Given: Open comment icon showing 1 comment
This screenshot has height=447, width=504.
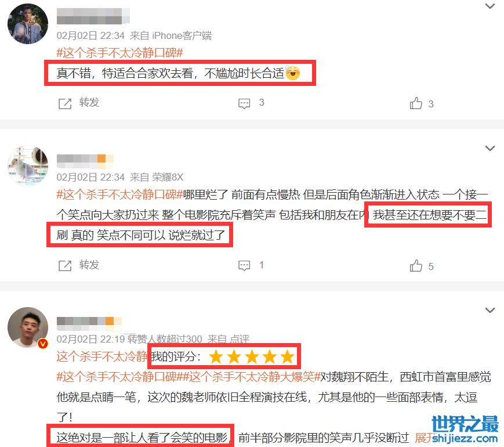Looking at the screenshot, I should (244, 266).
